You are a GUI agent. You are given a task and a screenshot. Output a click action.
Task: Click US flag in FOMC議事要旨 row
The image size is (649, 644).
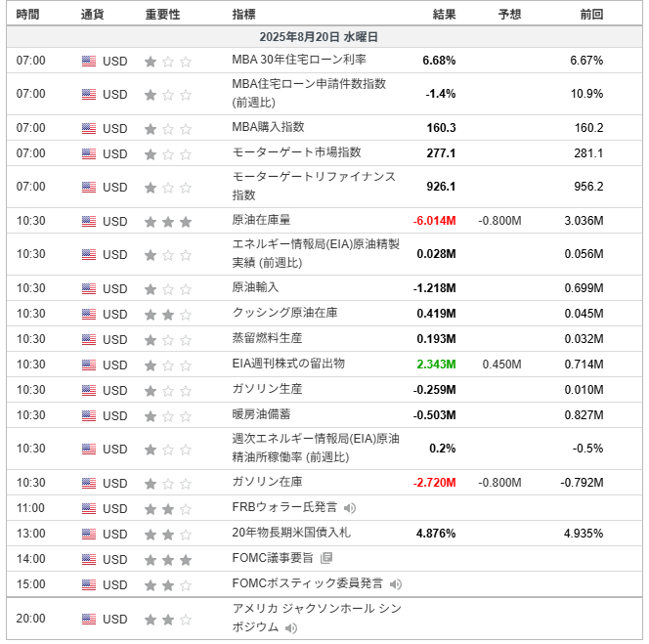(89, 559)
